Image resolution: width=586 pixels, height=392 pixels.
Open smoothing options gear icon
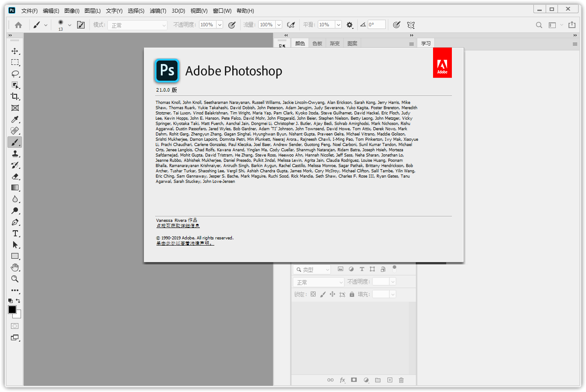pos(349,25)
